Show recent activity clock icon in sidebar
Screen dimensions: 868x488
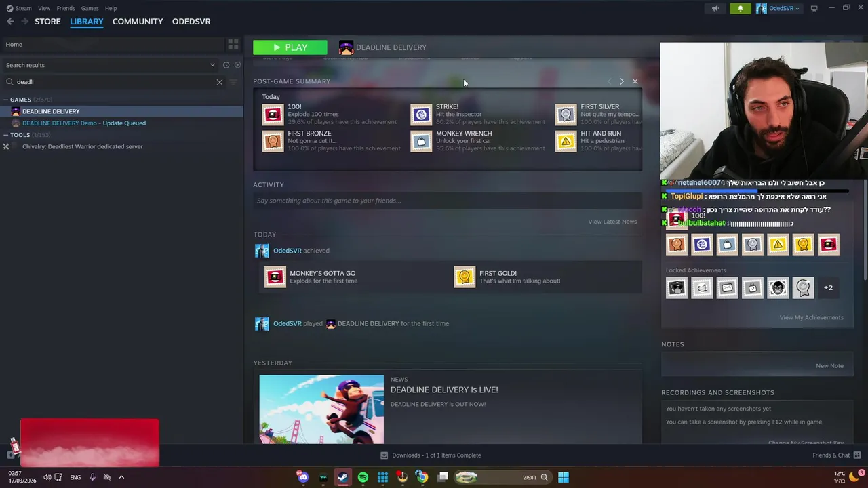click(226, 65)
